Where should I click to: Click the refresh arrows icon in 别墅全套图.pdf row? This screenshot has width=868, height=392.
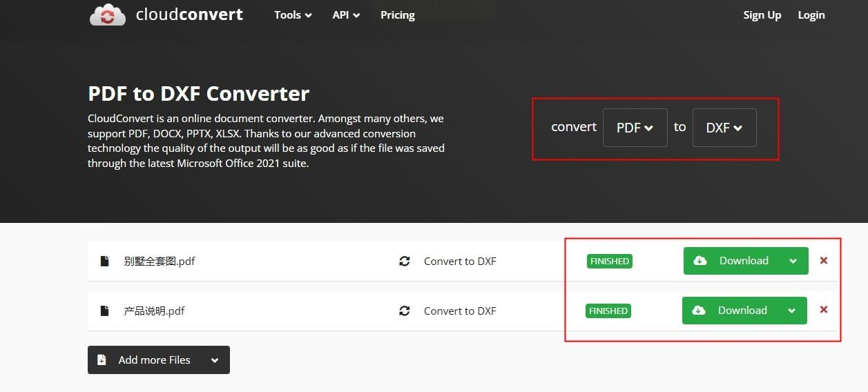405,261
